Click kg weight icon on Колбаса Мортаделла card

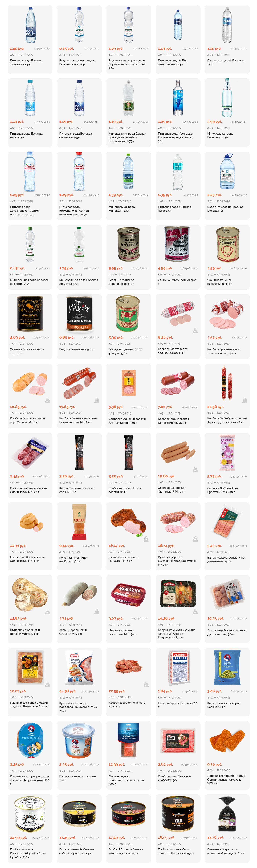point(195,331)
